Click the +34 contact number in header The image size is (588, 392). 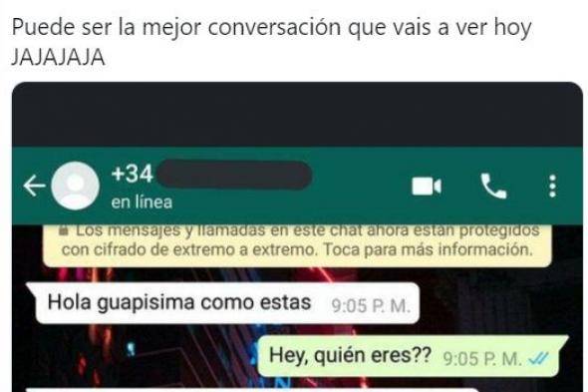click(x=132, y=174)
